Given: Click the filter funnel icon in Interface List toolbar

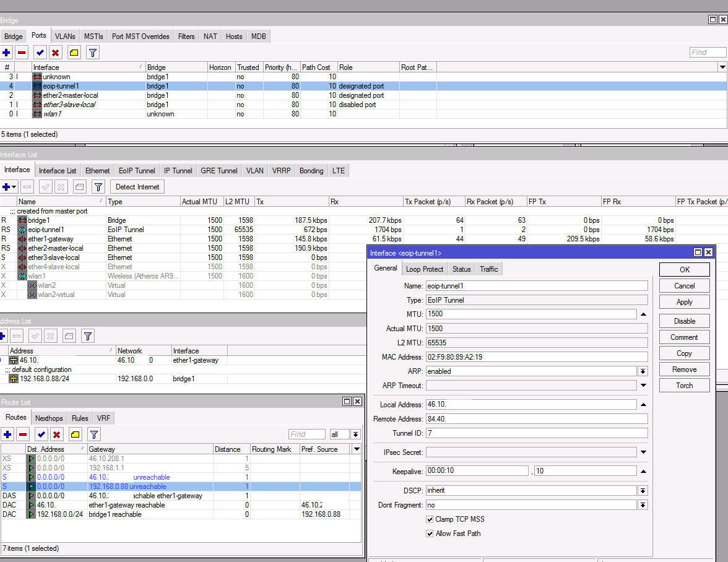Looking at the screenshot, I should point(98,187).
